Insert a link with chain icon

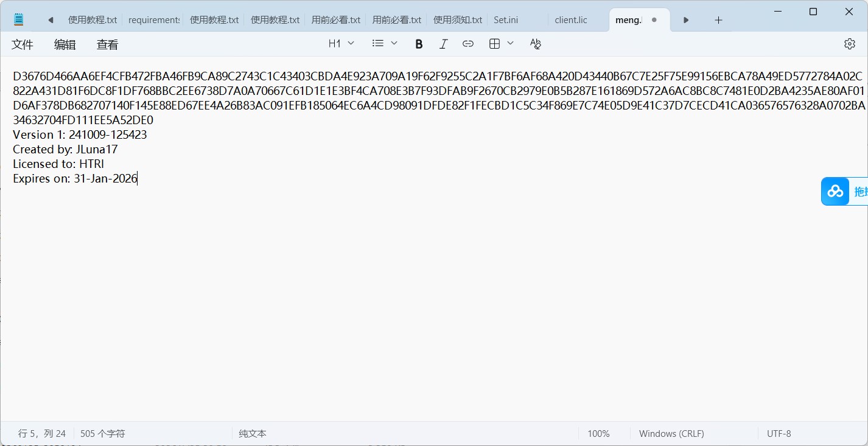467,44
